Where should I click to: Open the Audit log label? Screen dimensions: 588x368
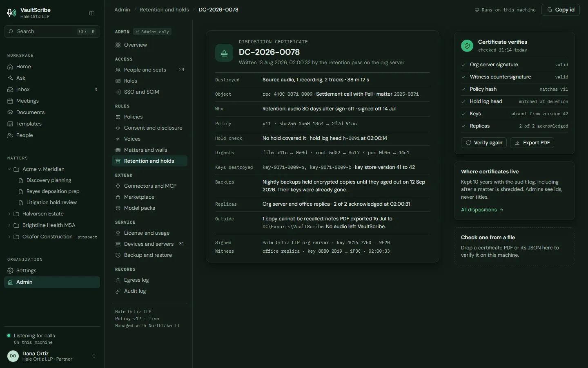[x=135, y=291]
